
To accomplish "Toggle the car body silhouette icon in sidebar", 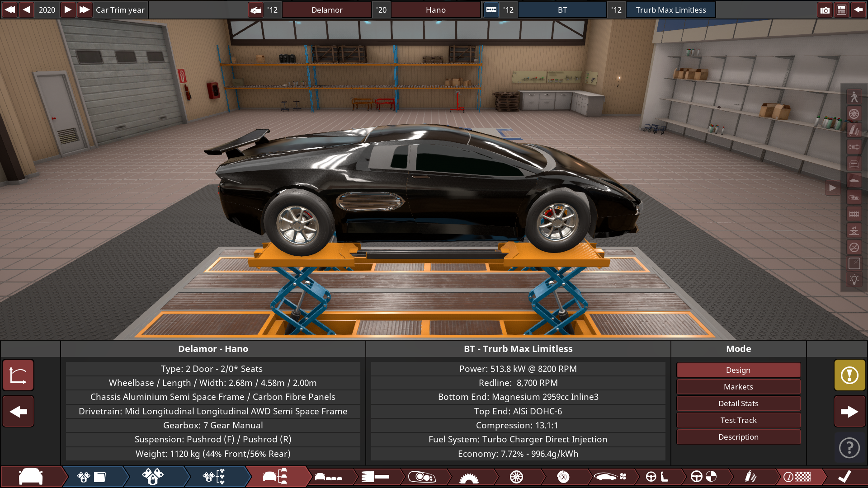I will [x=854, y=180].
